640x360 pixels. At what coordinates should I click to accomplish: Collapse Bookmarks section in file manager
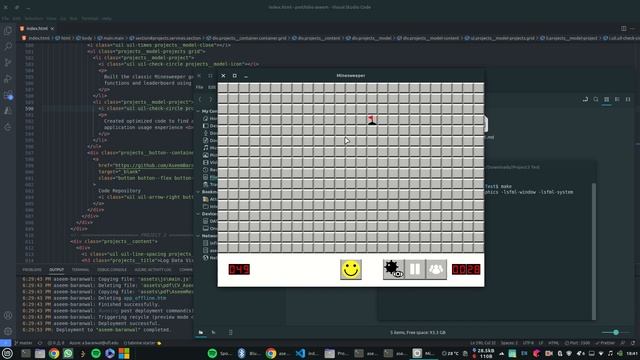pos(199,192)
